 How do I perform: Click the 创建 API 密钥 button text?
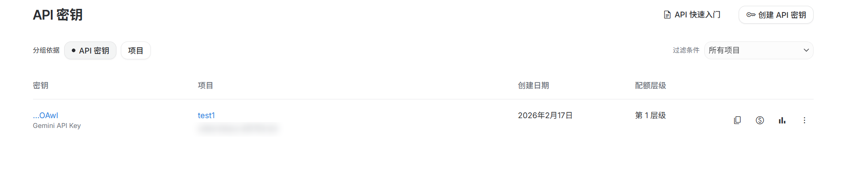782,15
